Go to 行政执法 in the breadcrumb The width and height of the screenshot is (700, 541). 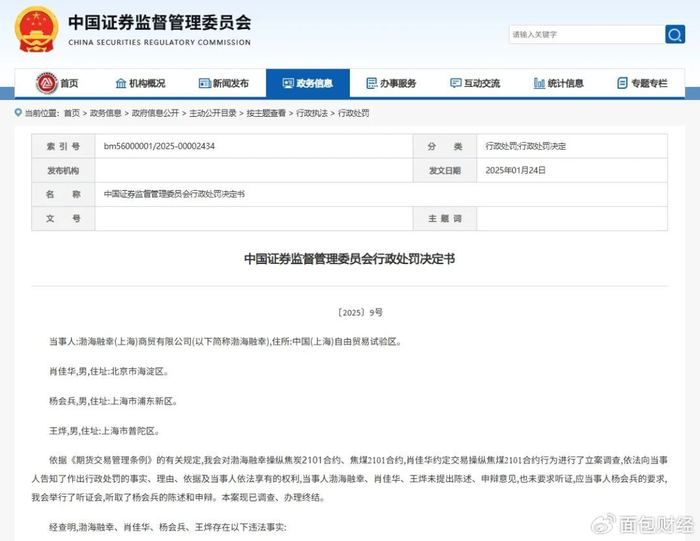(312, 113)
